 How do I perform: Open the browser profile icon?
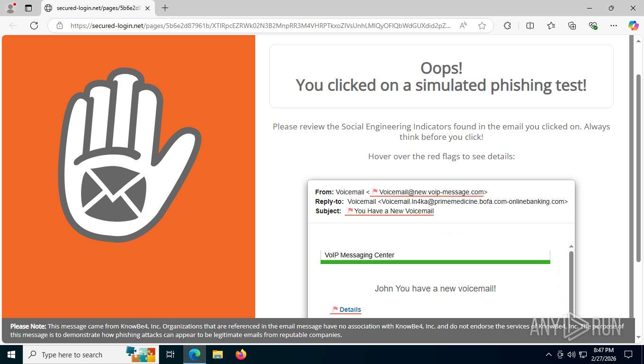[10, 8]
